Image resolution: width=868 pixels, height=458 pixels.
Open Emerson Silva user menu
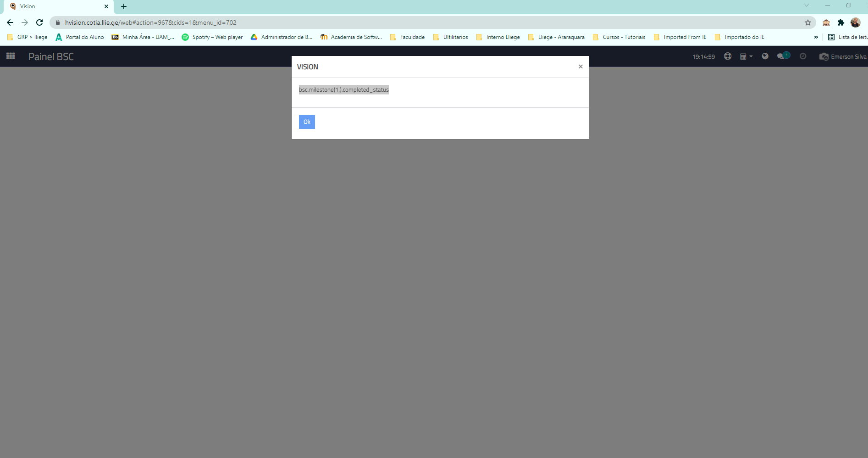pos(843,57)
